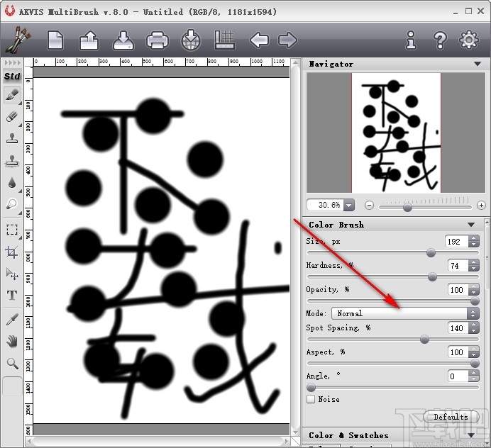The height and width of the screenshot is (448, 491).
Task: Select the Lighten bulb tool
Action: (x=12, y=204)
